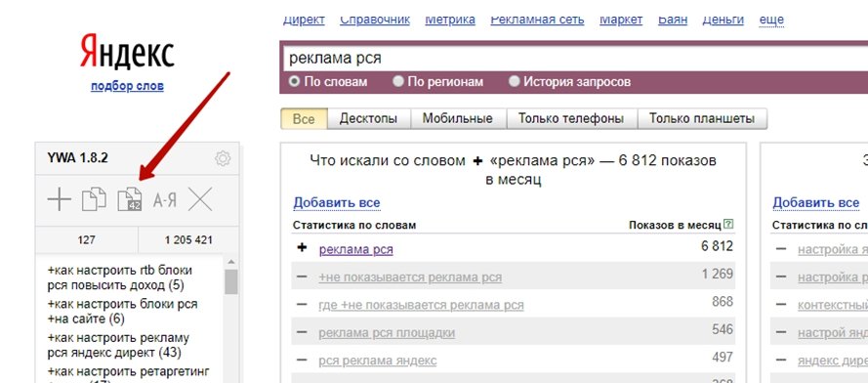Open реклама рся площадки keyword link
This screenshot has height=383, width=868.
[x=387, y=333]
